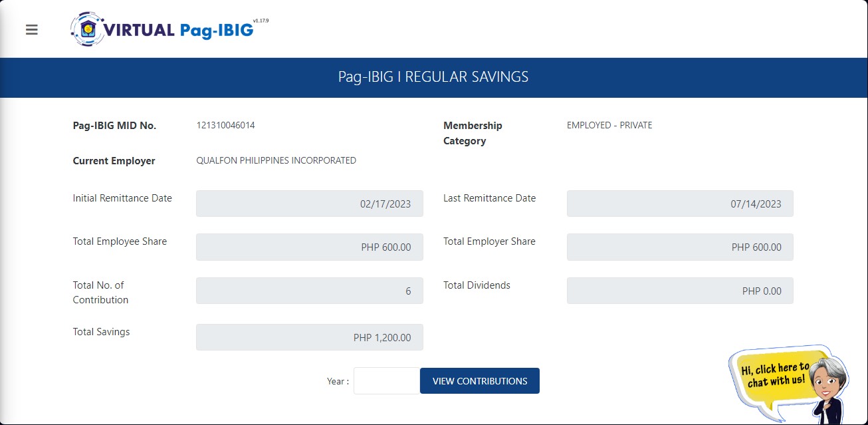Click the Total Savings amount field
The image size is (868, 425).
(309, 337)
